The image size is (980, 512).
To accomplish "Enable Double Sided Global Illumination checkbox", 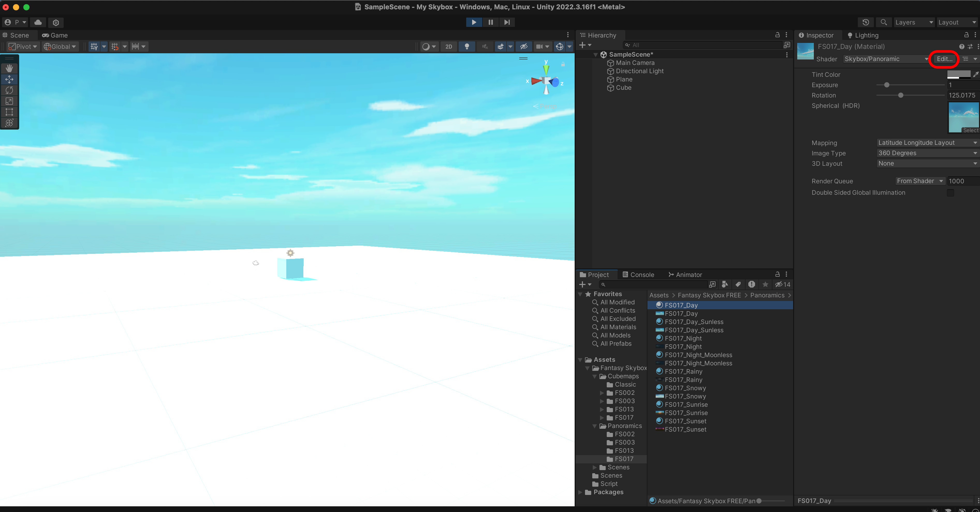I will (x=950, y=193).
